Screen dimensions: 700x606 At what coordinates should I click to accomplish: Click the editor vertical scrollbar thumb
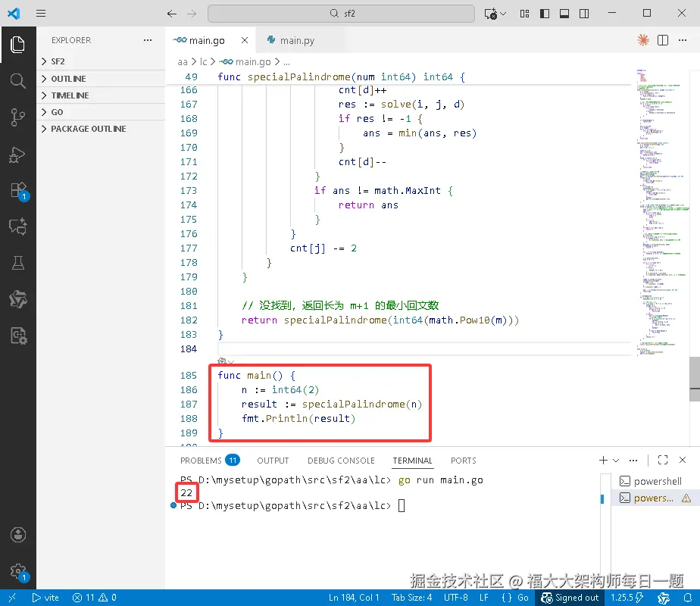(695, 379)
